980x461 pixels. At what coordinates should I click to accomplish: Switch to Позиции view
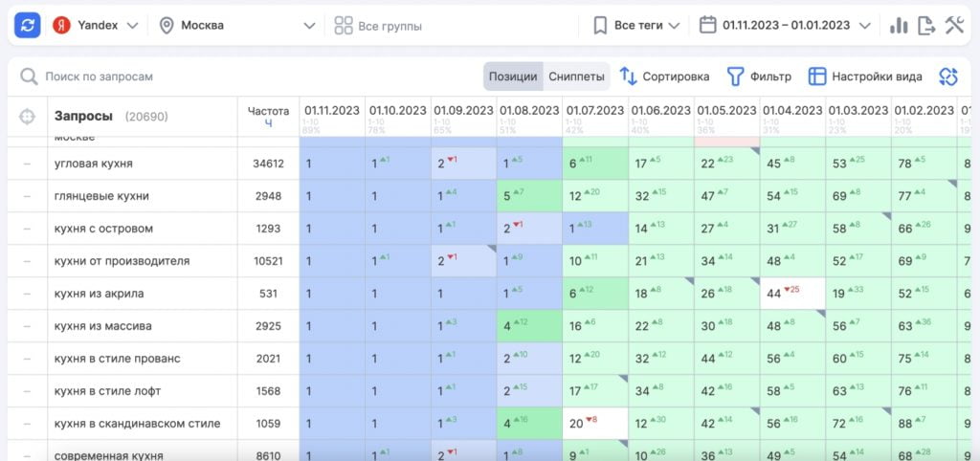pos(513,77)
